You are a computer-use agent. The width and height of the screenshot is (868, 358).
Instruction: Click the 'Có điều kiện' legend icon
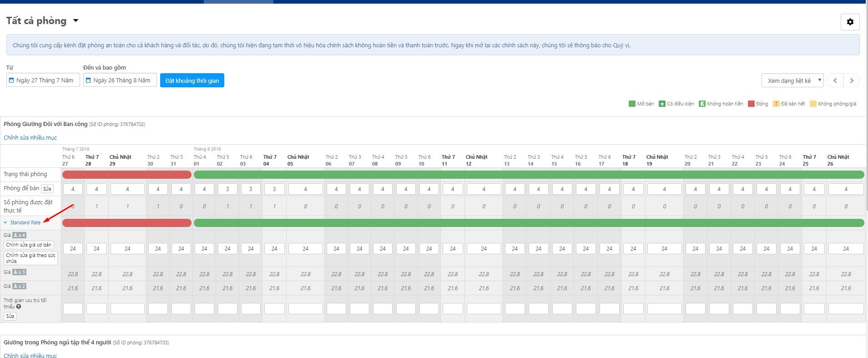(x=662, y=104)
